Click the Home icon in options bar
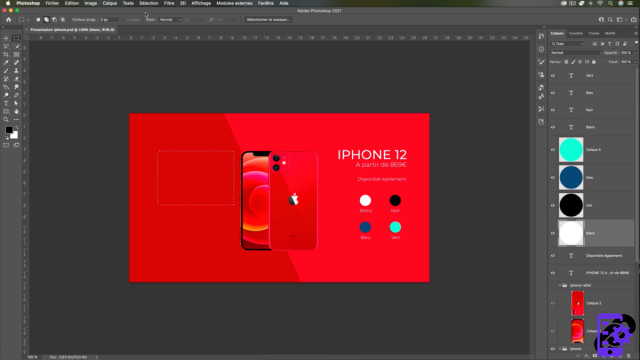640x360 pixels. pyautogui.click(x=9, y=20)
